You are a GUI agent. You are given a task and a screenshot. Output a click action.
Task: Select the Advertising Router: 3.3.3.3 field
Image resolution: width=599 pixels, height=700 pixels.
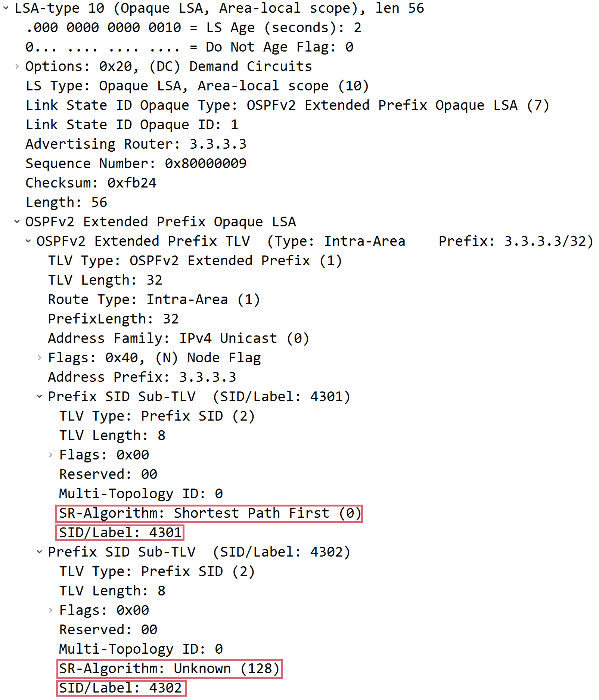tap(136, 144)
